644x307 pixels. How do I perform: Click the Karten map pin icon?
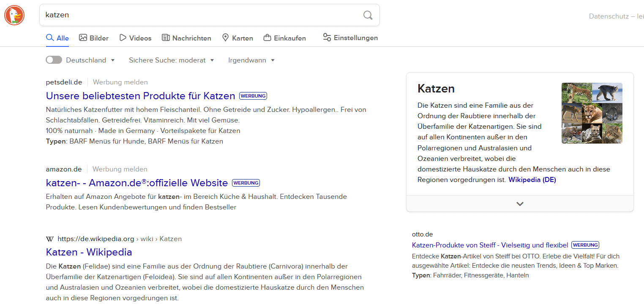[225, 38]
